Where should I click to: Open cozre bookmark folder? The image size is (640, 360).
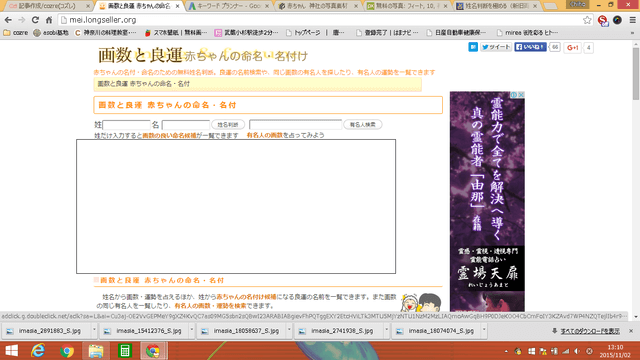tap(16, 33)
